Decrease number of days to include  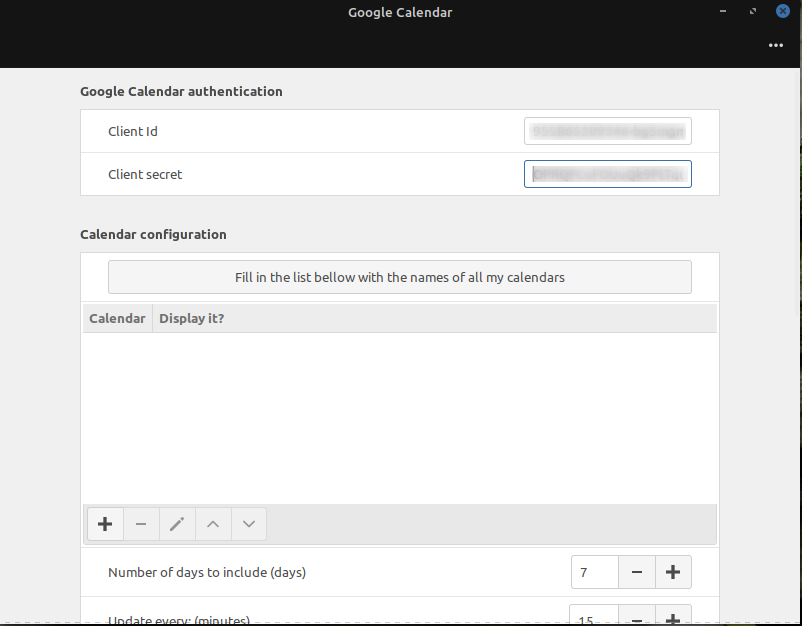point(637,572)
